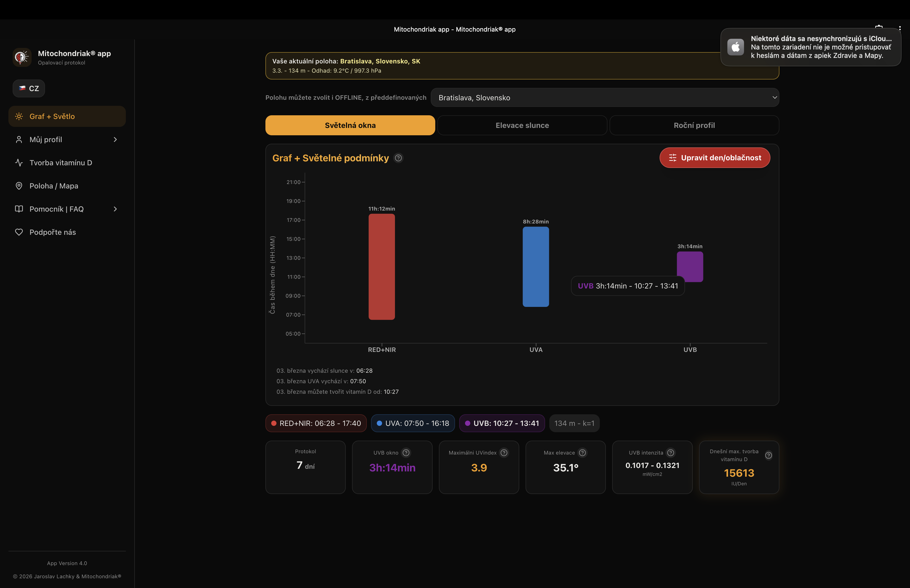
Task: Click the map pin icon for Poloha / Mapa
Action: (x=19, y=186)
